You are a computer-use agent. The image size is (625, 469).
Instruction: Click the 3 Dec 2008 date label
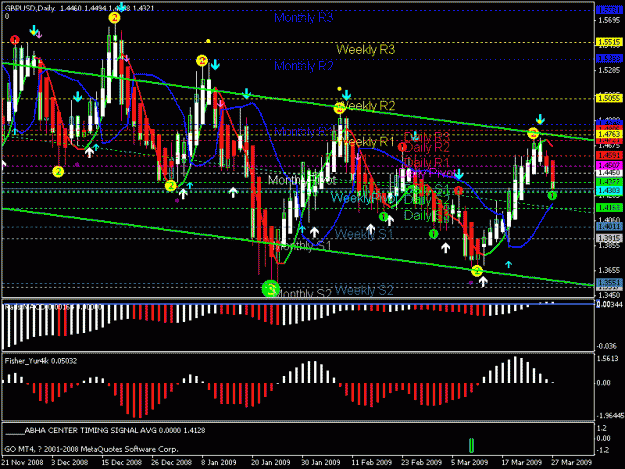tap(69, 463)
